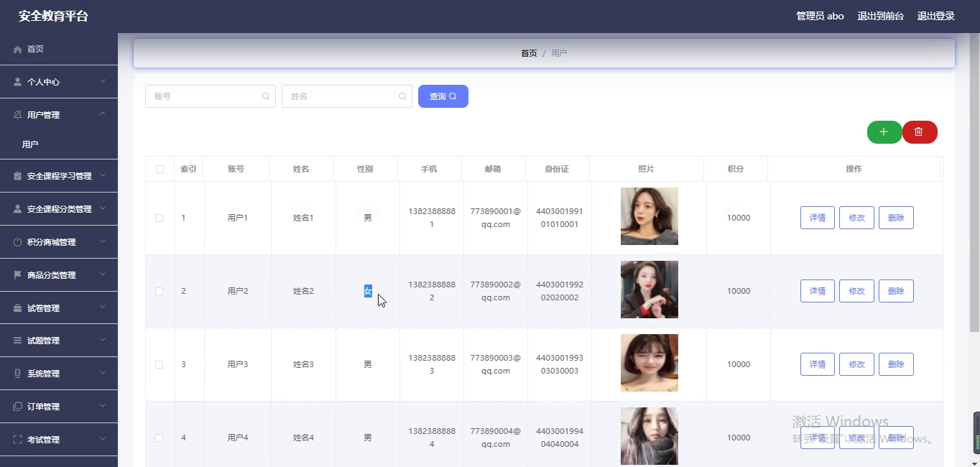Click the email 773890001@qq.com cell

496,218
